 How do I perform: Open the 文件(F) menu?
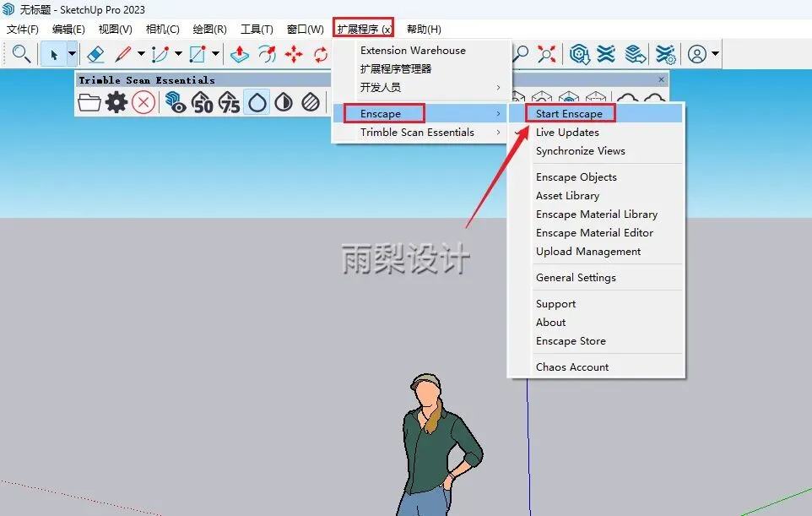pos(23,29)
